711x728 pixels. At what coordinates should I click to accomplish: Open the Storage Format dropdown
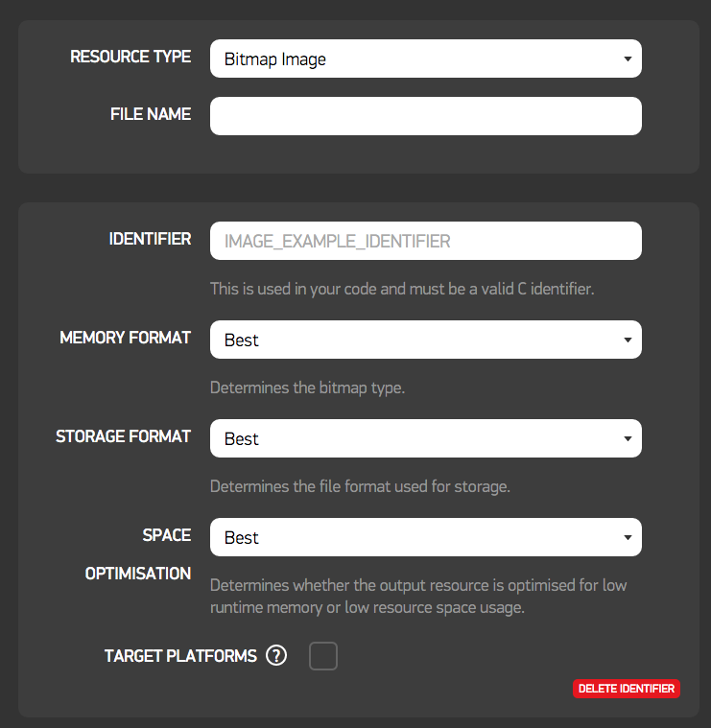click(x=425, y=438)
